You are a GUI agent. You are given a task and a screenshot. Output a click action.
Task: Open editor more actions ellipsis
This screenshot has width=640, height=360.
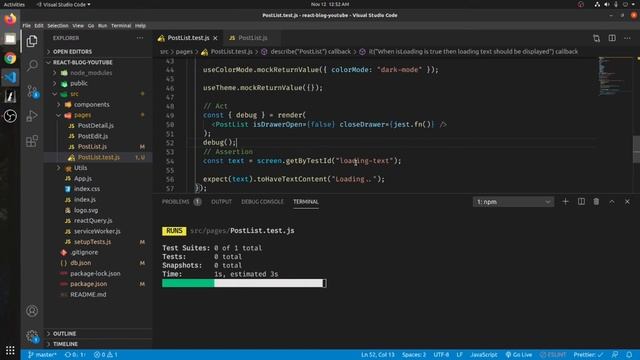(x=627, y=38)
